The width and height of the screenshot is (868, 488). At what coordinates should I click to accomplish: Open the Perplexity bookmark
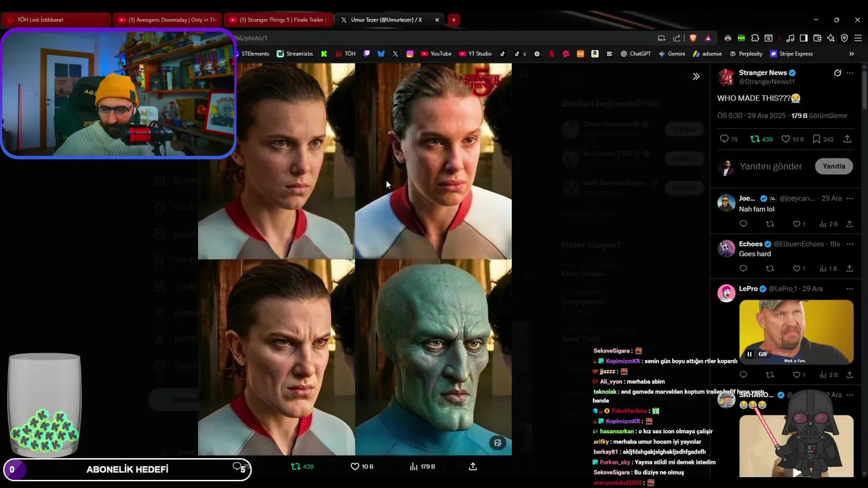(746, 54)
